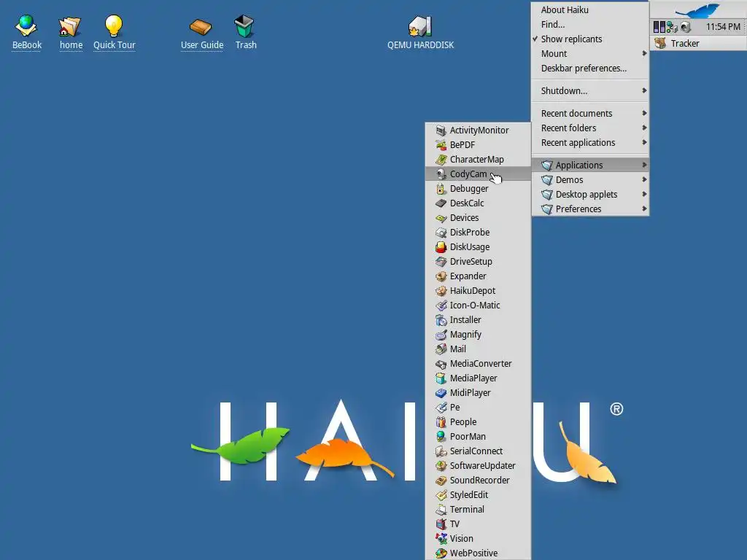
Task: Launch DiskProbe
Action: (x=478, y=233)
